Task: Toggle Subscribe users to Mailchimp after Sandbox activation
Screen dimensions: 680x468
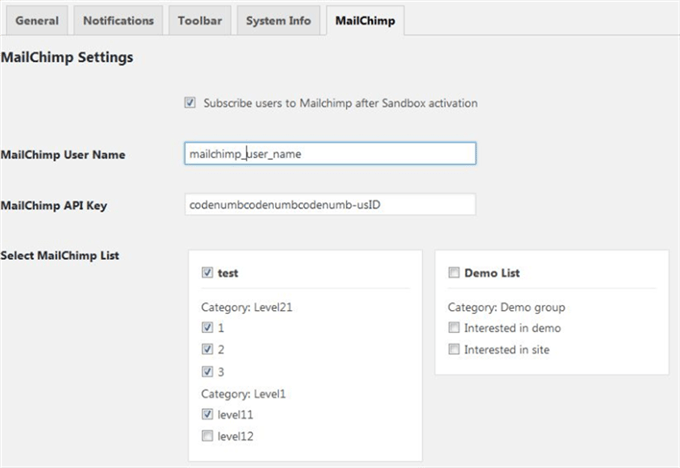Action: pos(190,103)
